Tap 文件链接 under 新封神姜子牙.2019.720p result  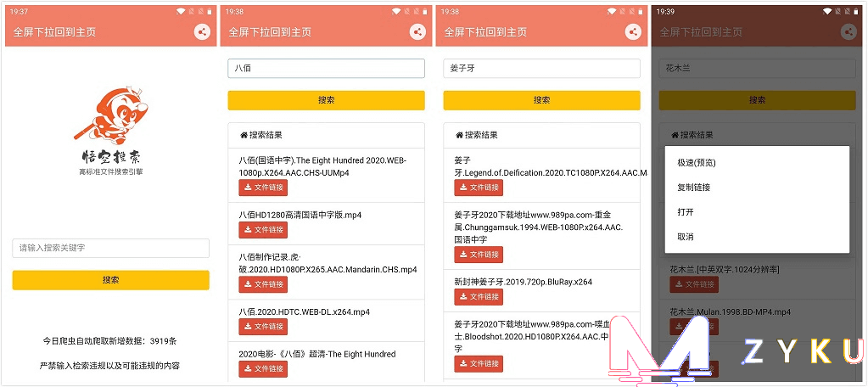(x=479, y=297)
